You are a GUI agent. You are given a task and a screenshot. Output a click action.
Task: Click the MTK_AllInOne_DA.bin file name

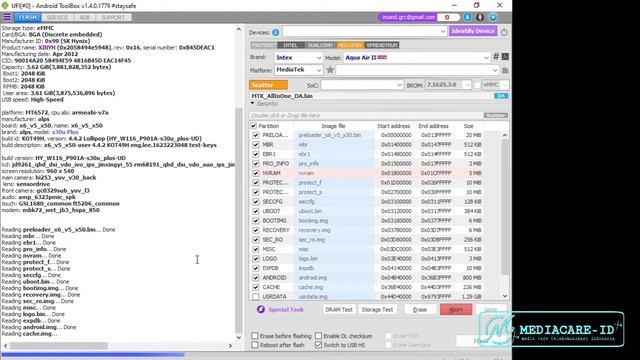click(x=282, y=96)
